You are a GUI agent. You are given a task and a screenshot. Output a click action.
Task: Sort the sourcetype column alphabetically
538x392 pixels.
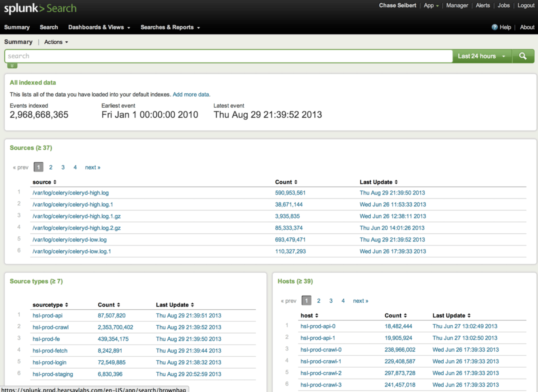(x=50, y=305)
